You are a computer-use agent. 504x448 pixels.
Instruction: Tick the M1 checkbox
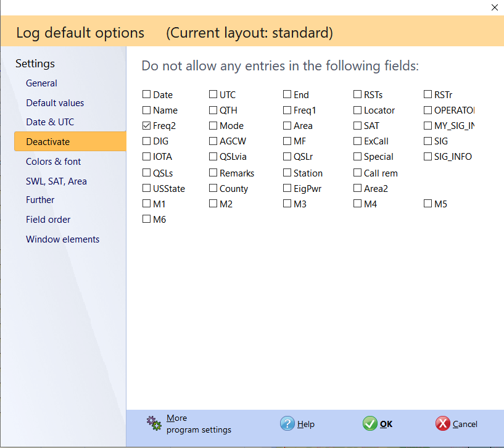point(147,204)
